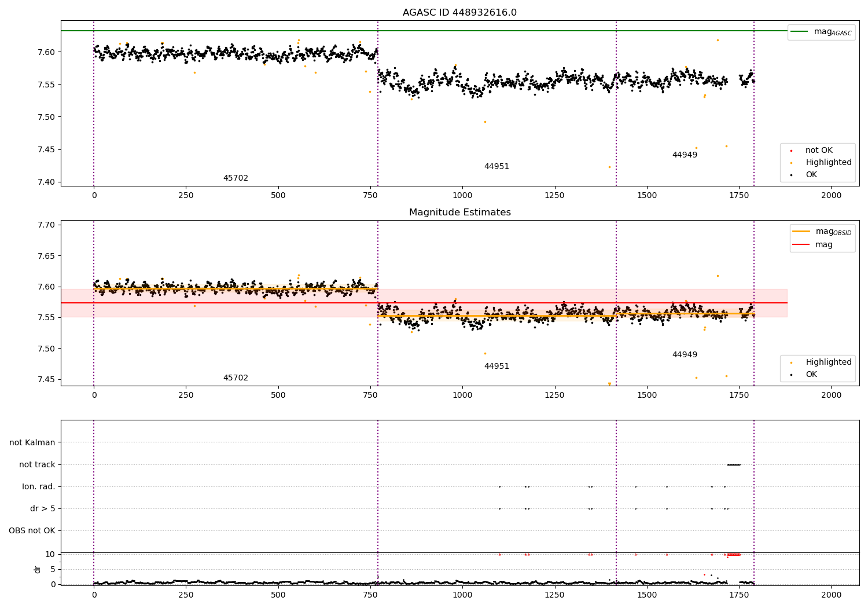The width and height of the screenshot is (868, 608).
Task: Select 'mag OBSID' legend label in middle plot
Action: click(833, 232)
